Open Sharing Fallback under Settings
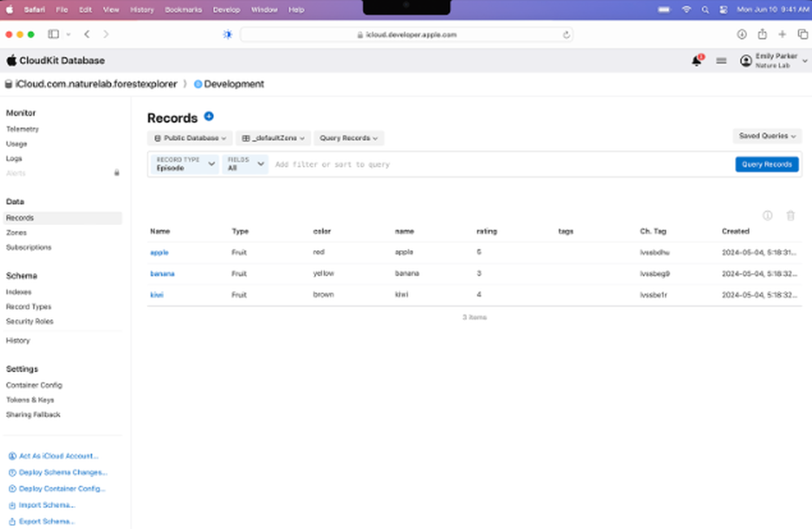The image size is (812, 529). click(32, 414)
